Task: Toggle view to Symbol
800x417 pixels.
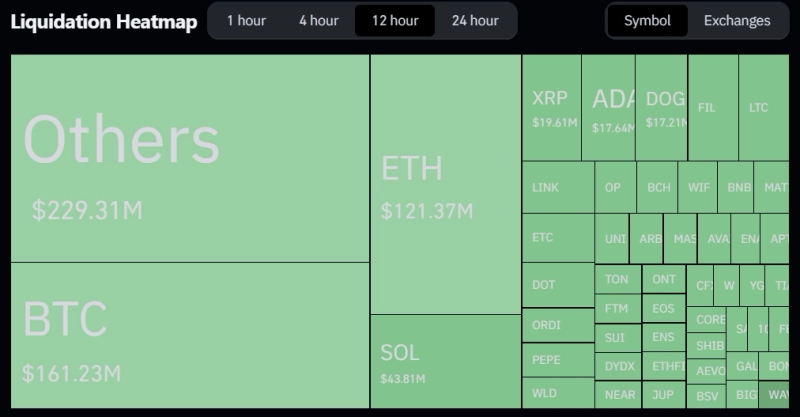Action: [x=647, y=20]
